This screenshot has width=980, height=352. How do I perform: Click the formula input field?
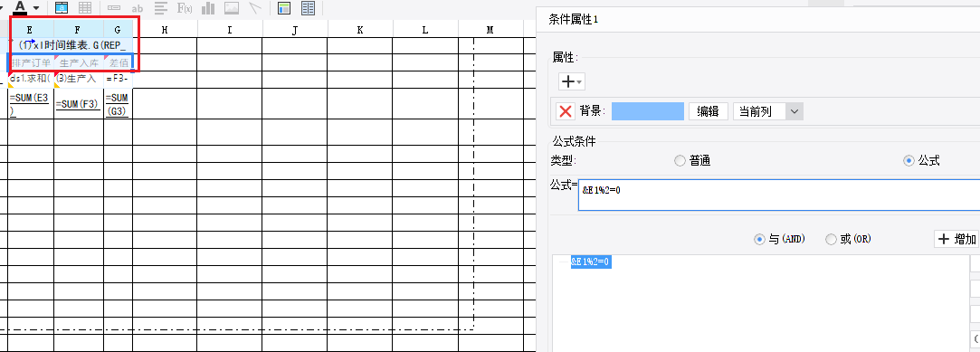[x=779, y=195]
